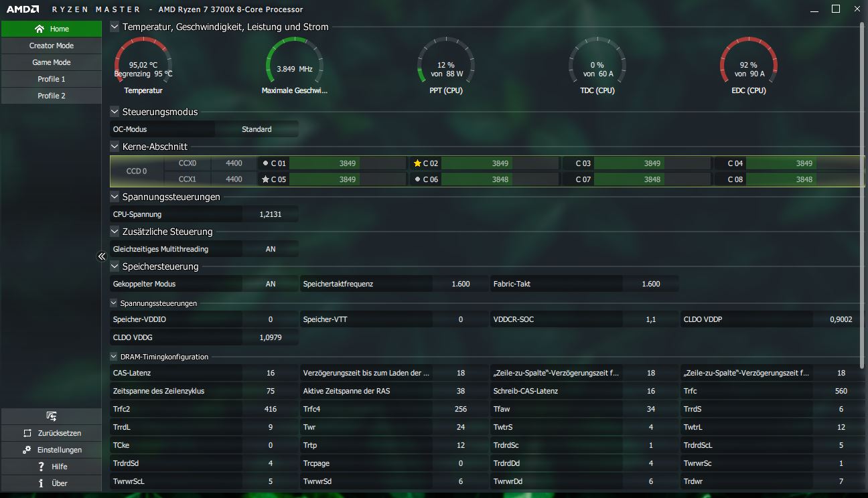
Task: Click the dot marker on core C 01
Action: point(266,163)
